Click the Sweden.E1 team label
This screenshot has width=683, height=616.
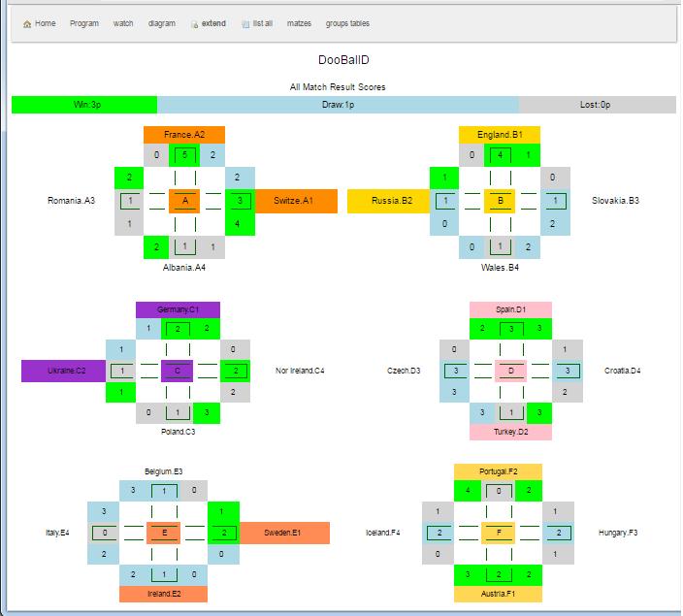(x=283, y=533)
